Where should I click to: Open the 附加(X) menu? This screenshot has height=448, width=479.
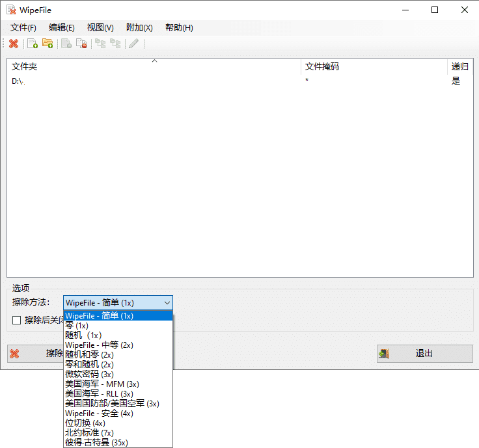click(x=139, y=27)
